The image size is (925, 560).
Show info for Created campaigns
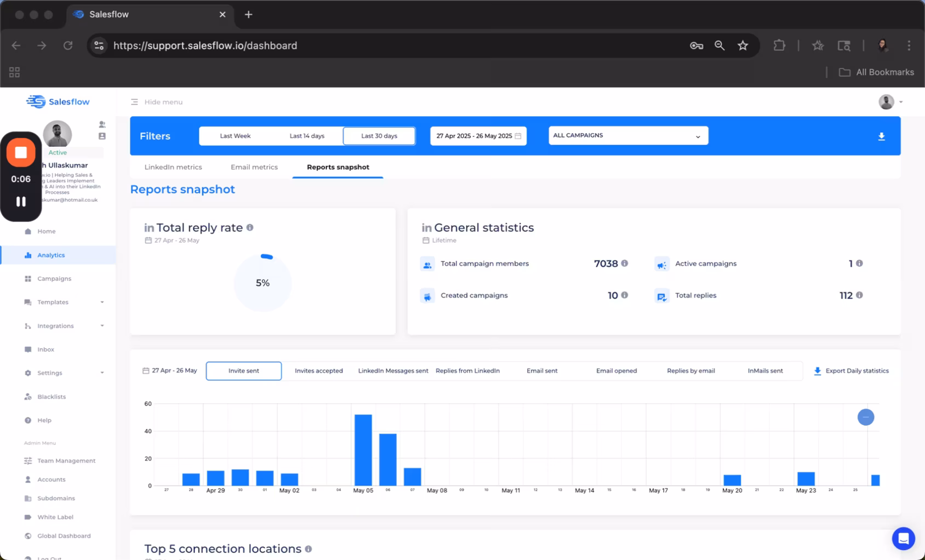(624, 295)
